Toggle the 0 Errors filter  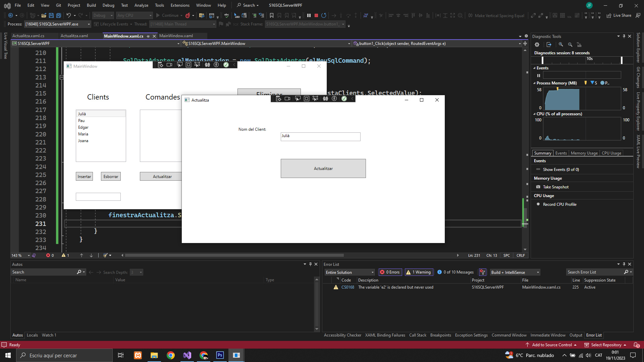click(x=390, y=272)
